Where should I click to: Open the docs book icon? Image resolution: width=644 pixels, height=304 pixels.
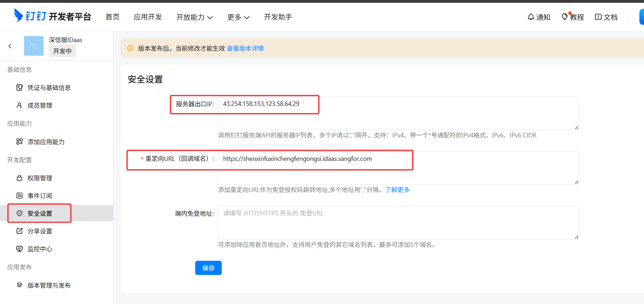point(598,17)
